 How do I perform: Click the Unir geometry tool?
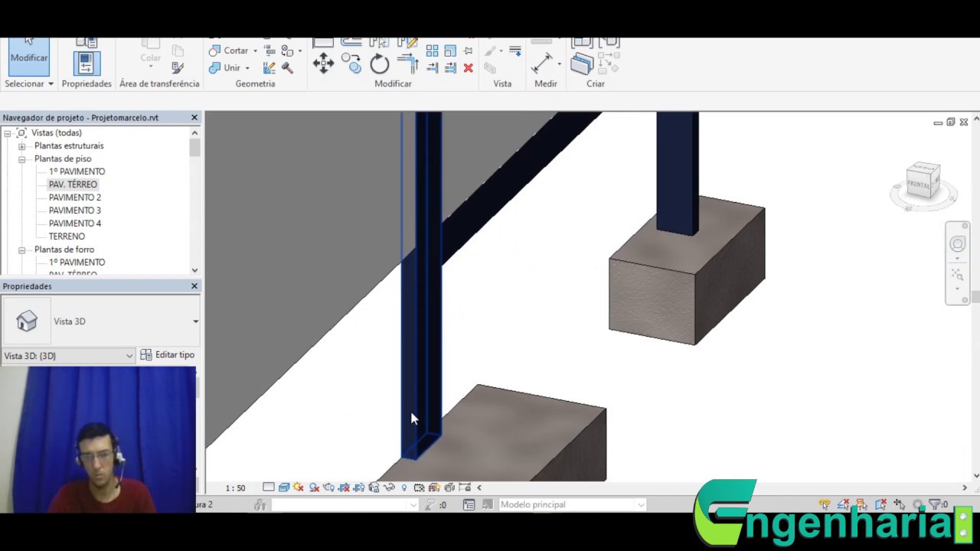click(224, 68)
